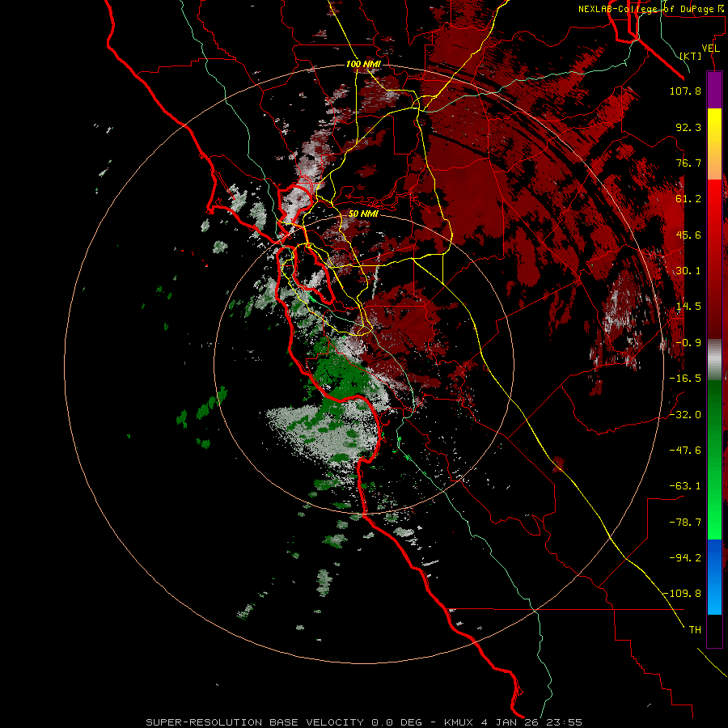Click the -16.5 velocity scale value
The image size is (728, 728).
pos(685,379)
